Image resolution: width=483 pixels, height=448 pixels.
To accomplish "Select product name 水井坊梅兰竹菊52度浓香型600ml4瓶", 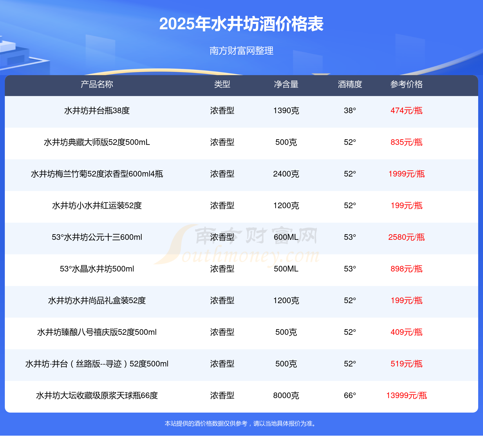I will [x=97, y=174].
